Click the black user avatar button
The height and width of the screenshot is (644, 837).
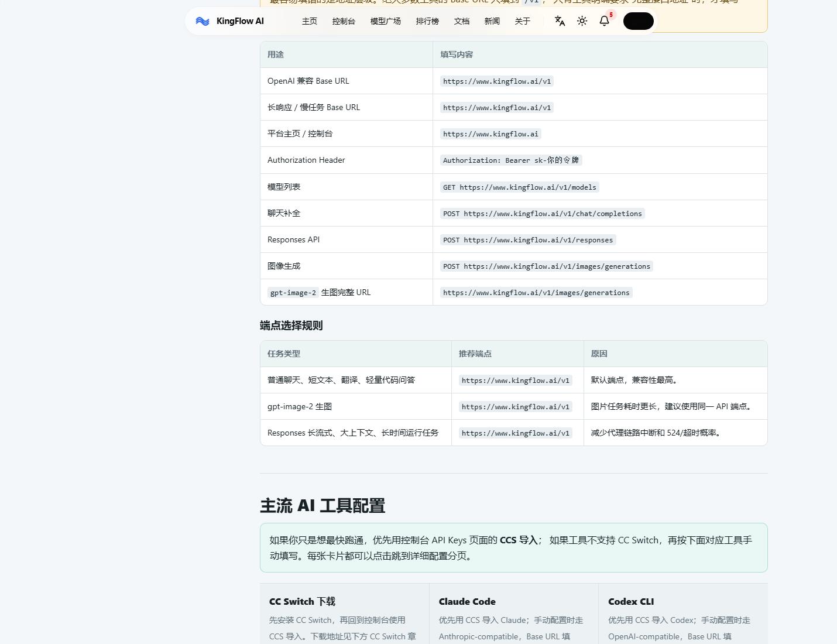(639, 21)
